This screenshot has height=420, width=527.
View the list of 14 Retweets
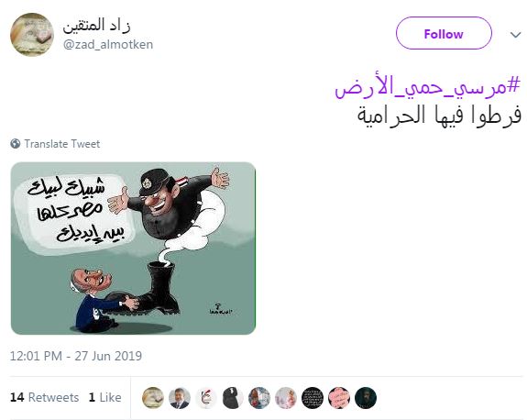point(44,397)
